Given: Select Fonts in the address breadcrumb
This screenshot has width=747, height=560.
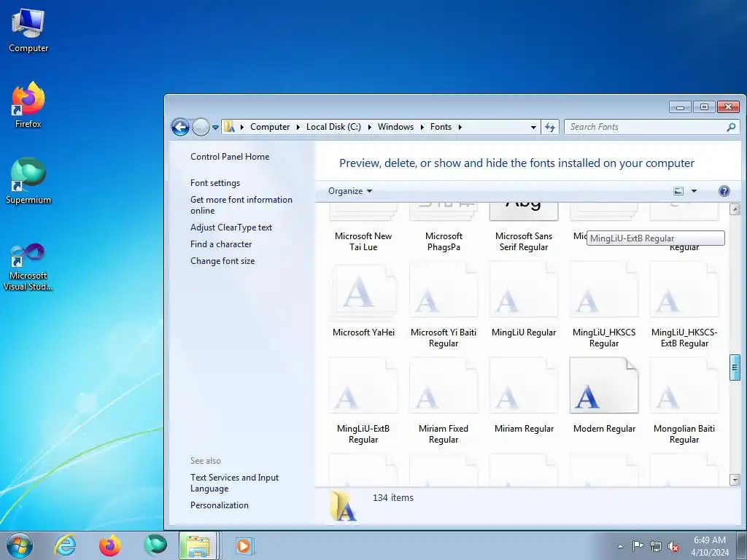Looking at the screenshot, I should 441,127.
